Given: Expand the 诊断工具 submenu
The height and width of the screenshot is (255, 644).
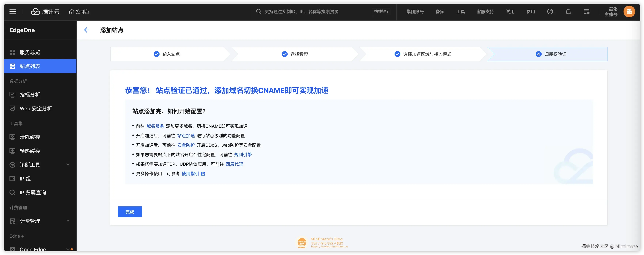Looking at the screenshot, I should click(x=68, y=165).
